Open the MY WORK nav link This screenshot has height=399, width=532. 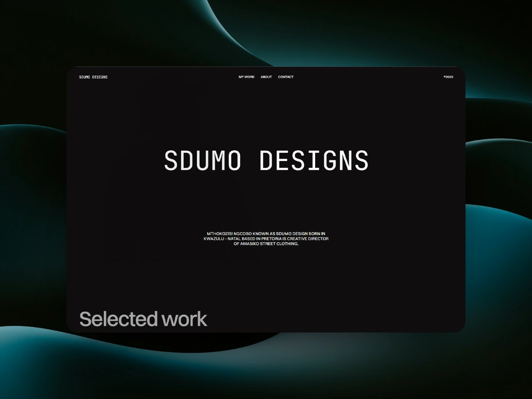246,77
